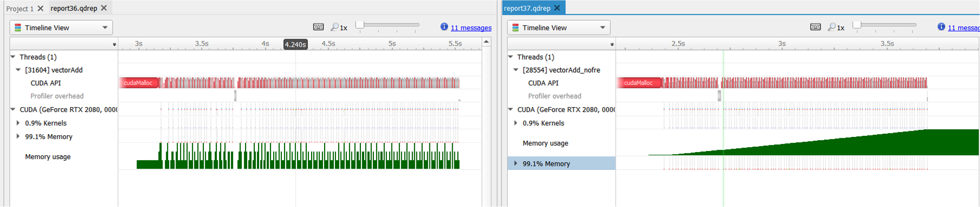Click the scroll-up arrow of report36 timeline scrollbar

coord(486,42)
